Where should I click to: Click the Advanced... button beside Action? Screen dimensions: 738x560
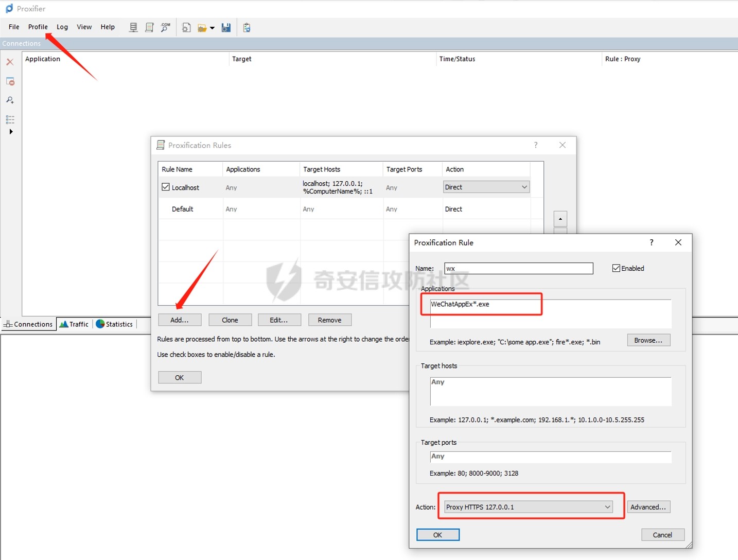[648, 507]
